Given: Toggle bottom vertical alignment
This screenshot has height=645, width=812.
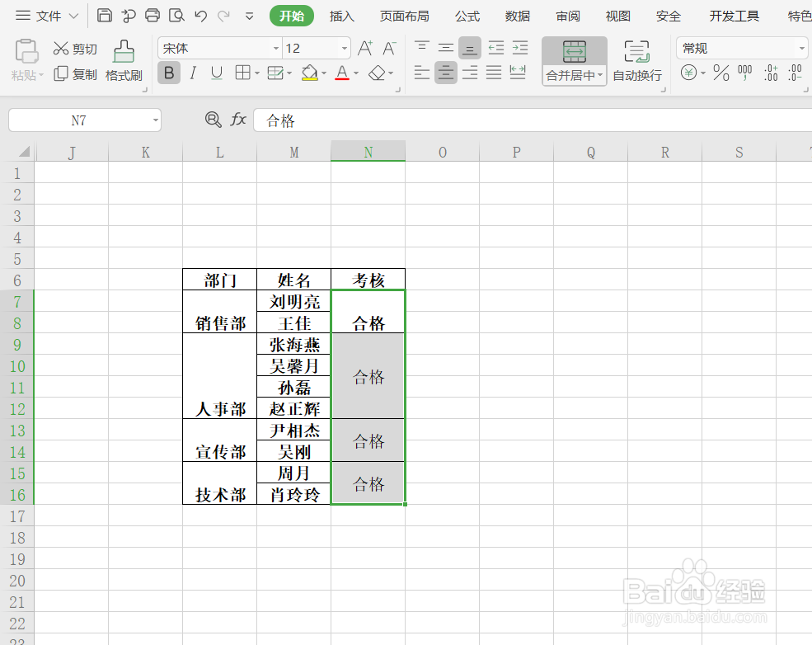Looking at the screenshot, I should 470,48.
